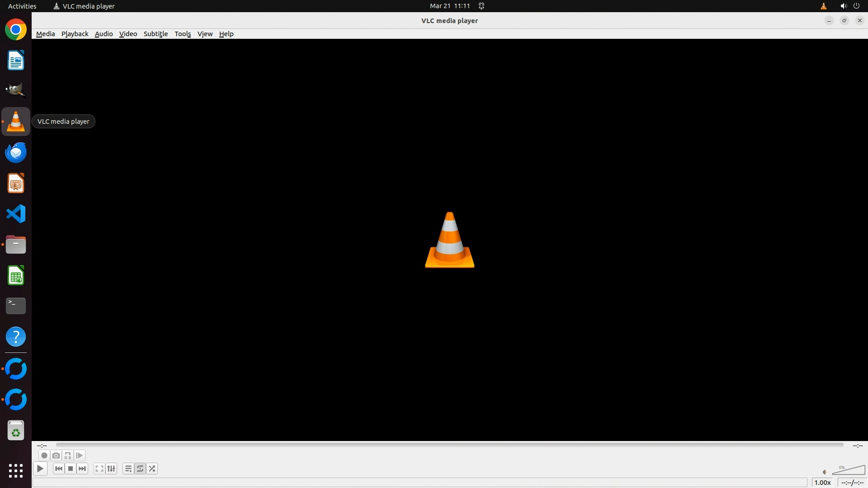Open the Media menu
Image resolution: width=868 pixels, height=488 pixels.
pyautogui.click(x=45, y=34)
